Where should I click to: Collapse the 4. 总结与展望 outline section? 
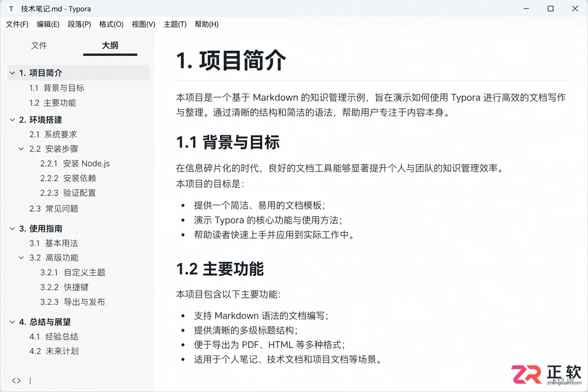12,322
